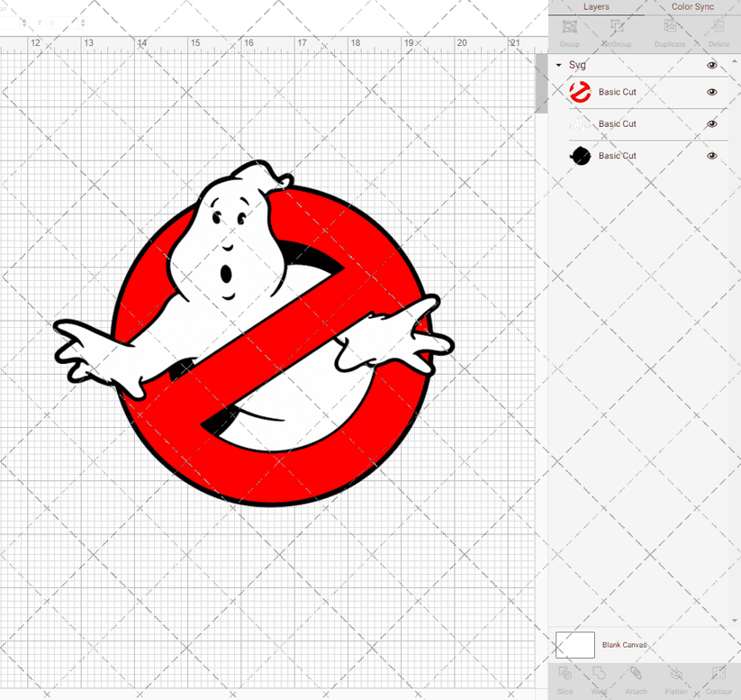Image resolution: width=741 pixels, height=700 pixels.
Task: Open the Blank Canvas color swatch
Action: coord(576,645)
